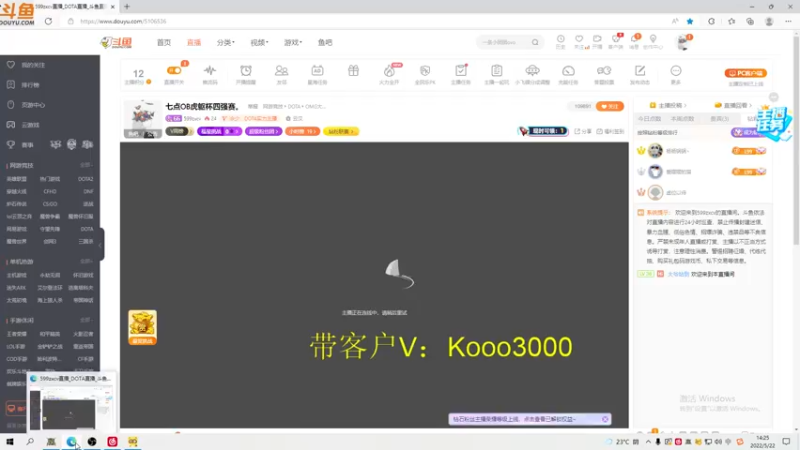
Task: Expand the 视频 video dropdown menu
Action: point(259,42)
